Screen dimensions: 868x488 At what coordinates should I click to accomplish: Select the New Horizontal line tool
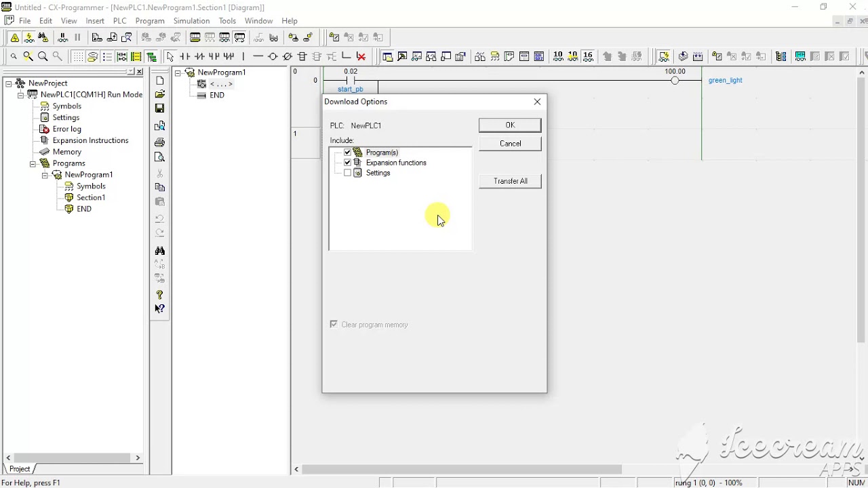point(258,57)
